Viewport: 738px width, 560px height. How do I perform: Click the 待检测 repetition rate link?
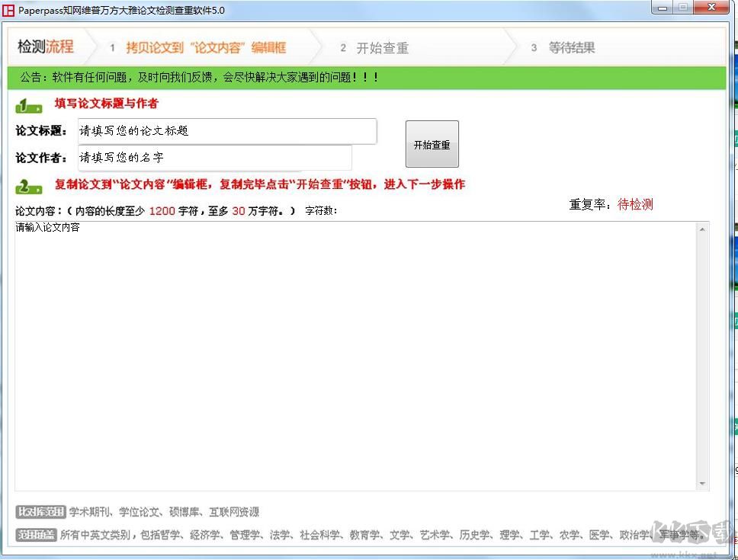[635, 204]
